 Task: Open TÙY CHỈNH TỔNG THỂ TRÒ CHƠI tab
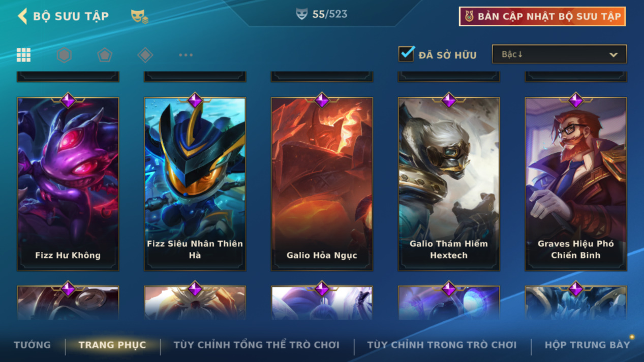point(257,345)
